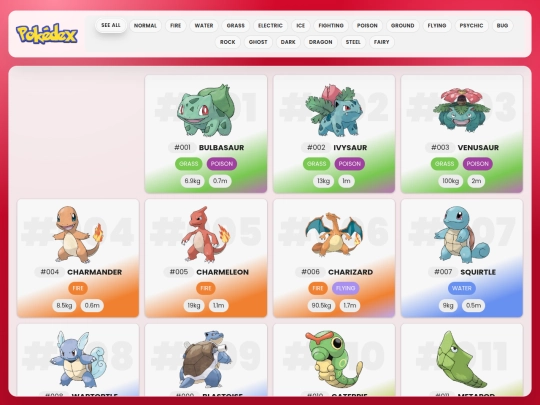The height and width of the screenshot is (405, 540).
Task: Open the Charmander artwork
Action: point(78,235)
